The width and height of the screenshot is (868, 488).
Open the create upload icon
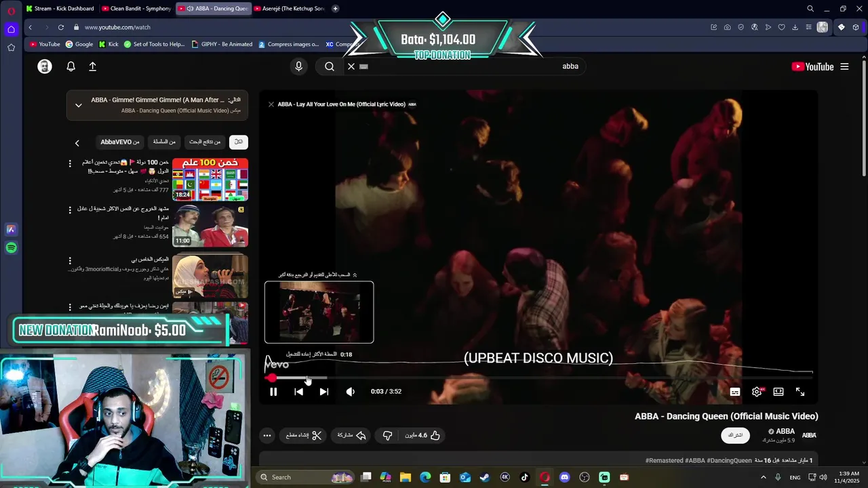pos(93,66)
